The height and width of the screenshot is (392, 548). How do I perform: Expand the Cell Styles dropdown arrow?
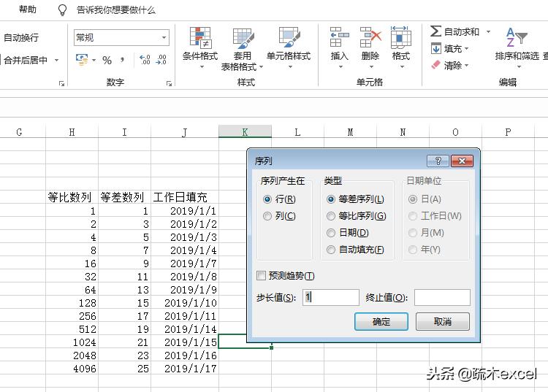click(290, 66)
